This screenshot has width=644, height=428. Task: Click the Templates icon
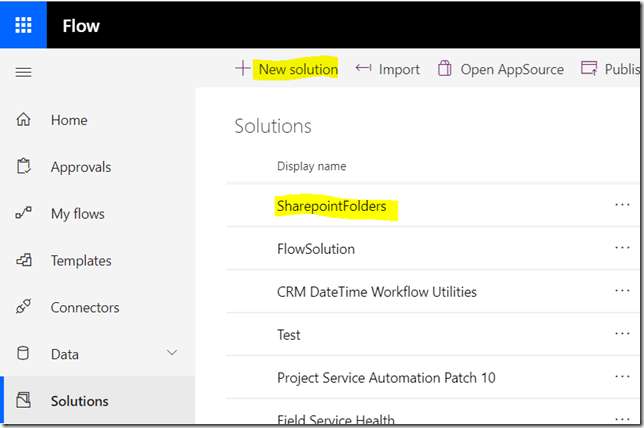23,260
